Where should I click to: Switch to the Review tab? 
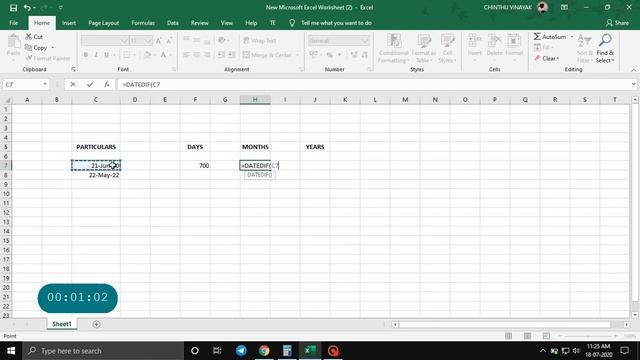coord(200,23)
